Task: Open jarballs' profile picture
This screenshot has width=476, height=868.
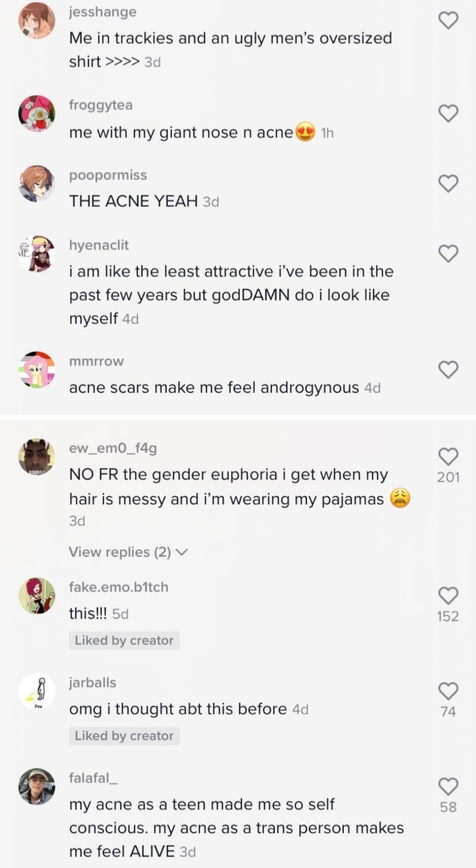Action: coord(37,691)
